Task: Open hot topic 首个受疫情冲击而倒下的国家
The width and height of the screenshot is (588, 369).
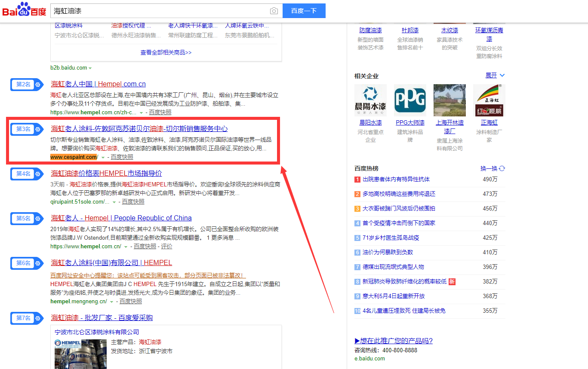Action: coord(399,223)
